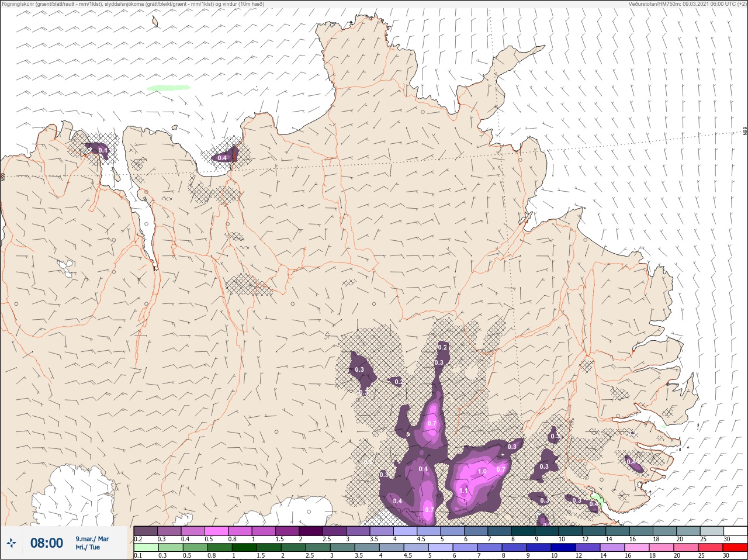Select the 1 dark green swatch in the lower legend row

(244, 548)
